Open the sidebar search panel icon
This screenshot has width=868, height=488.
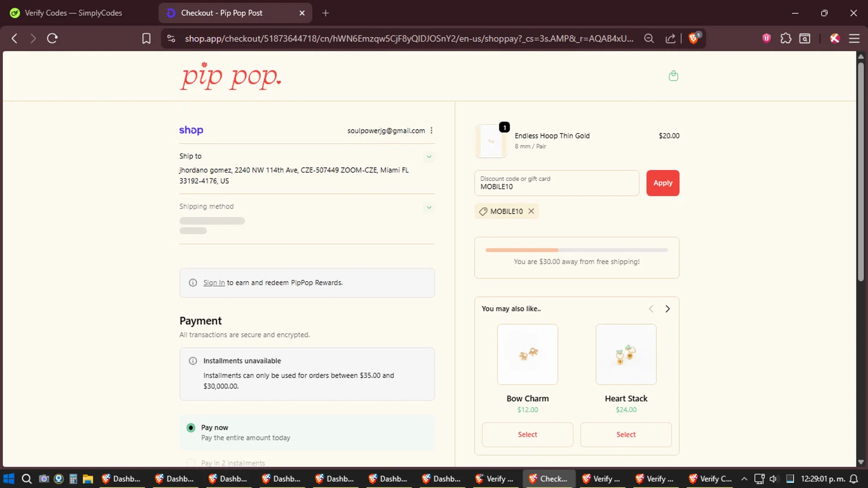coord(805,38)
